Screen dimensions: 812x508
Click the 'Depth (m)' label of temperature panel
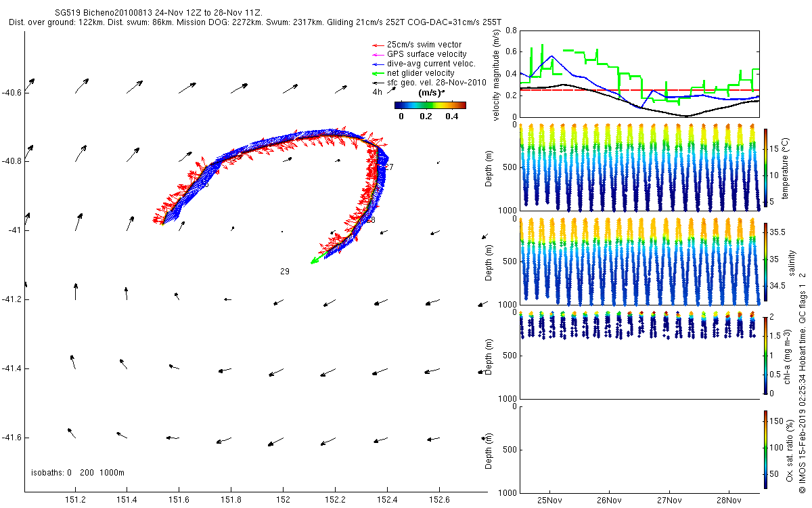point(489,167)
